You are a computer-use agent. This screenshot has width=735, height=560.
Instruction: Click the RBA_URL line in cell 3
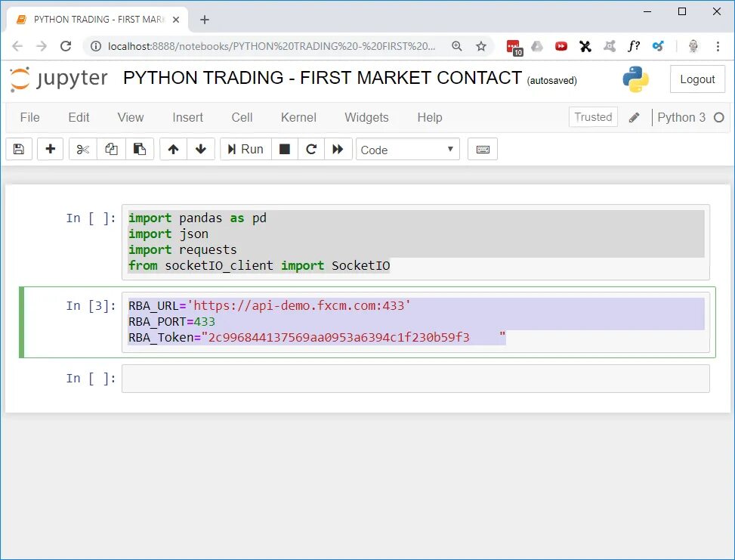point(270,306)
